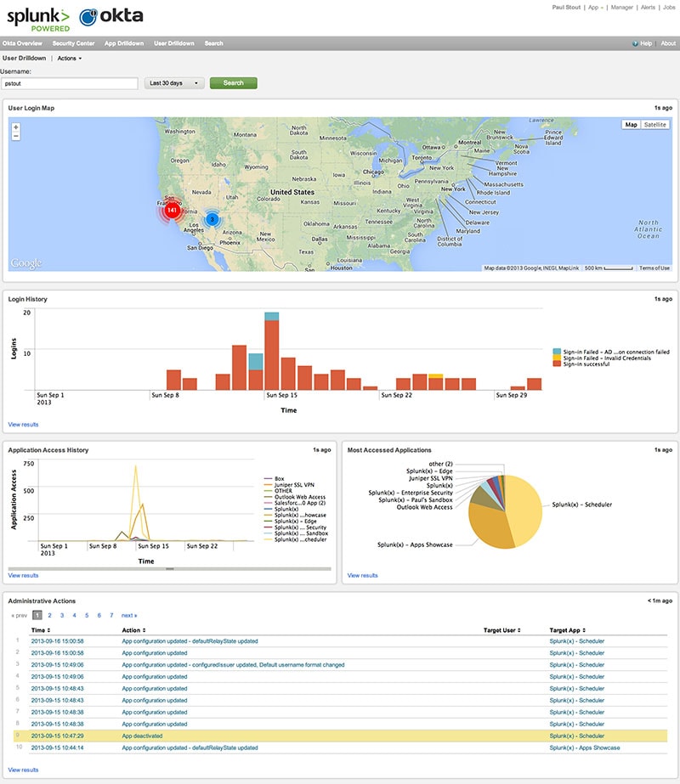The height and width of the screenshot is (784, 680).
Task: Go to page 7 of Administrative Actions
Action: click(x=111, y=616)
